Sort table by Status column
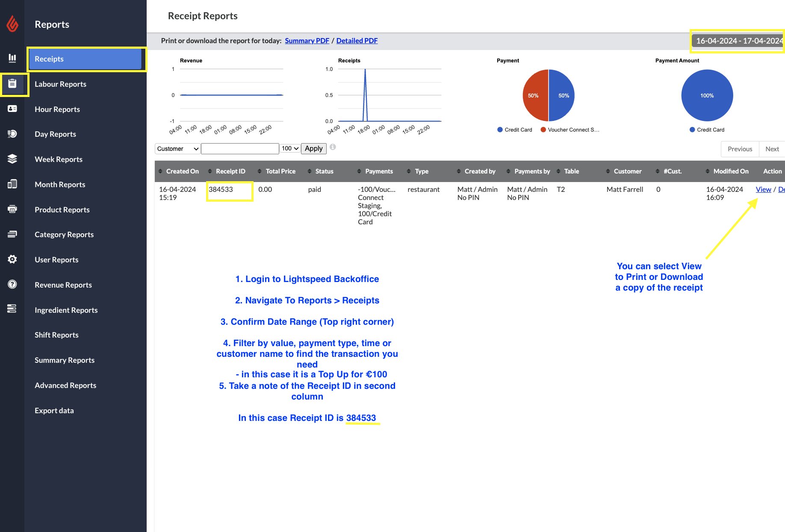 pyautogui.click(x=320, y=171)
